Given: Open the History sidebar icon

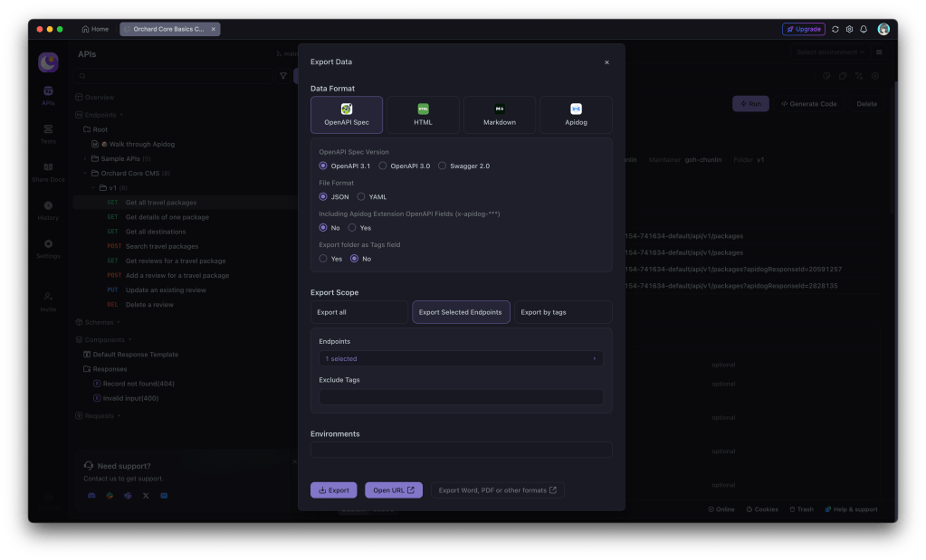Looking at the screenshot, I should coord(48,211).
